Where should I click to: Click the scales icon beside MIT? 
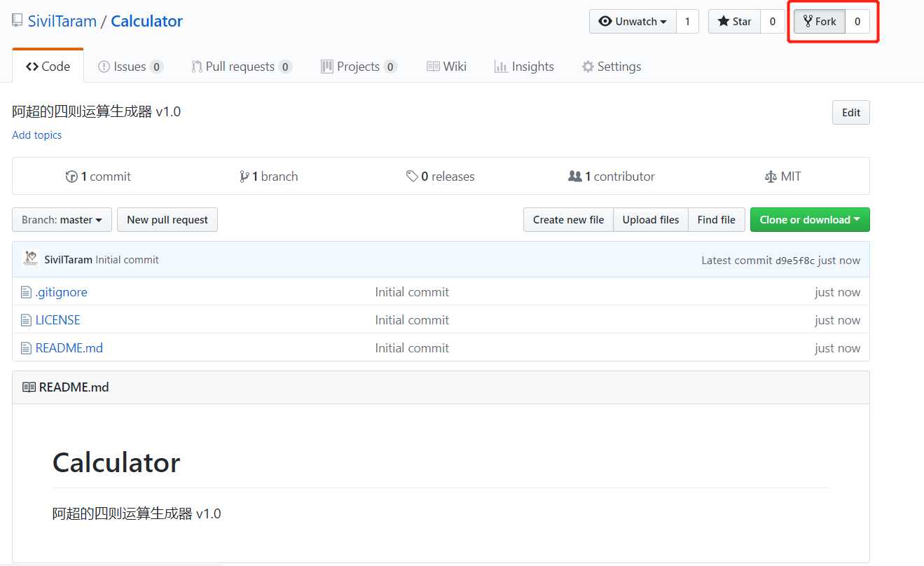click(771, 177)
